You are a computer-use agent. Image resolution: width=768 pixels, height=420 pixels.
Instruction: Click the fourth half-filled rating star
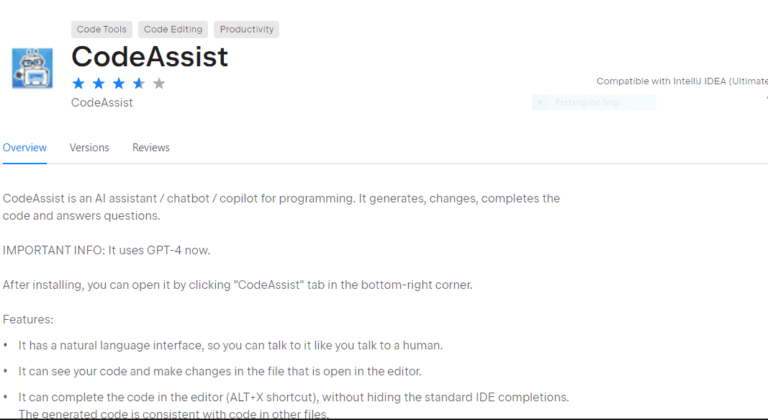(x=139, y=83)
